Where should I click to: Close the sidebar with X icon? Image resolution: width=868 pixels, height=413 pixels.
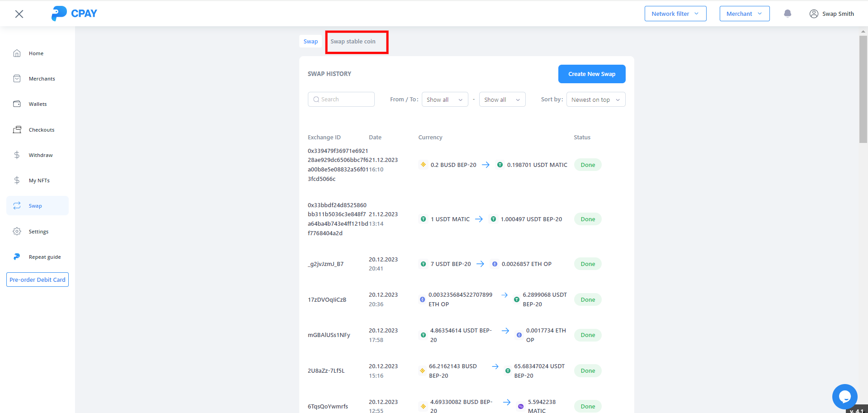(x=19, y=14)
